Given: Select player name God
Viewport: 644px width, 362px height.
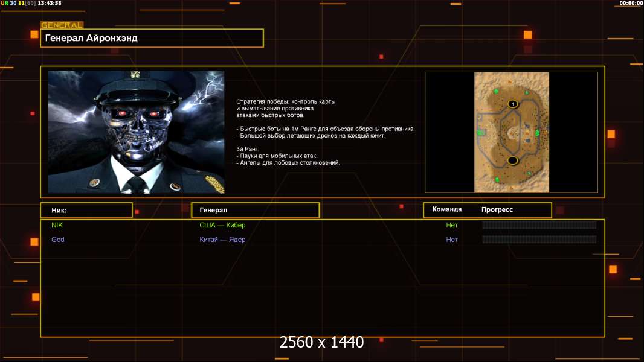Looking at the screenshot, I should (58, 240).
